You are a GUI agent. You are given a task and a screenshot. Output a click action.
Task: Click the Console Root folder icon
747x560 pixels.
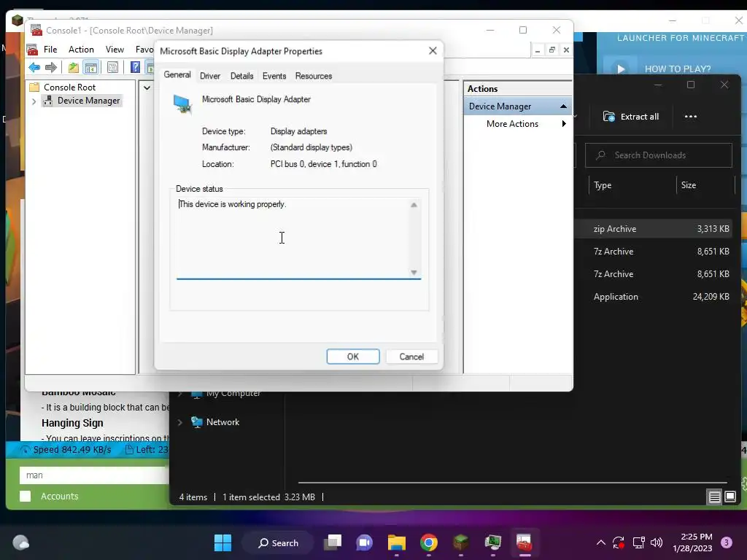coord(34,87)
